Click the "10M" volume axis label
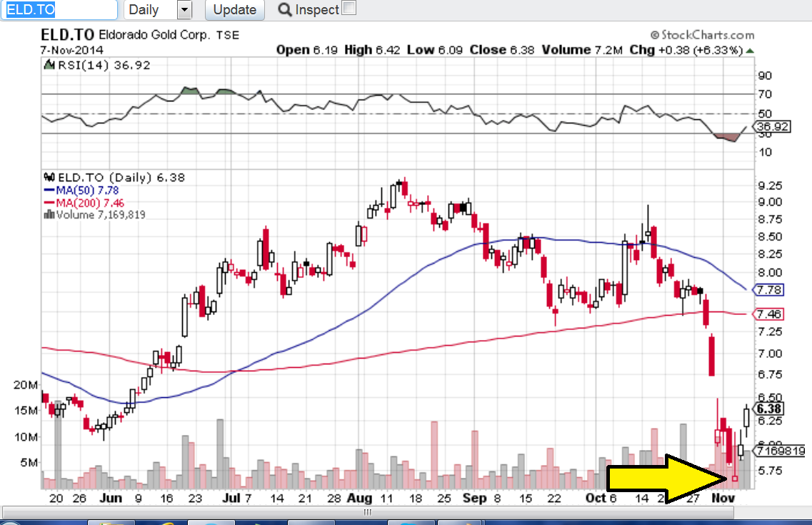The width and height of the screenshot is (812, 525). click(26, 437)
